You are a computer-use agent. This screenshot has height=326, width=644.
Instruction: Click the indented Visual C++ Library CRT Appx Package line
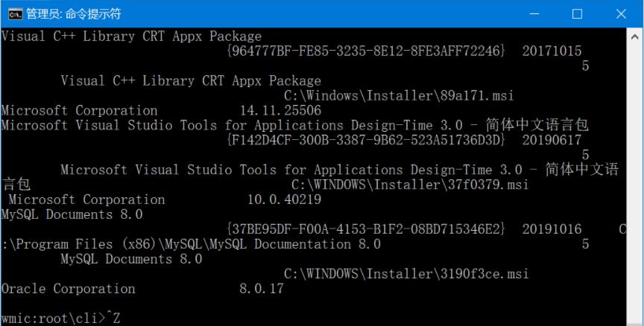click(x=191, y=80)
